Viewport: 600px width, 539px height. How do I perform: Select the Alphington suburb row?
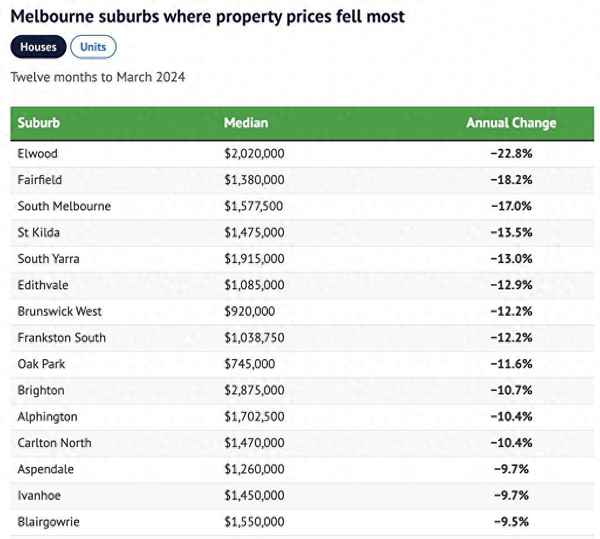47,416
